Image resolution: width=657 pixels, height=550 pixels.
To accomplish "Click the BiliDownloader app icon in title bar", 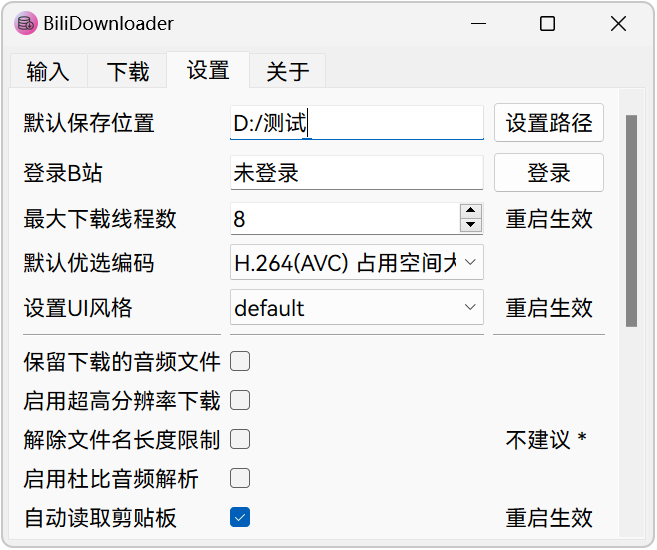I will coord(26,23).
